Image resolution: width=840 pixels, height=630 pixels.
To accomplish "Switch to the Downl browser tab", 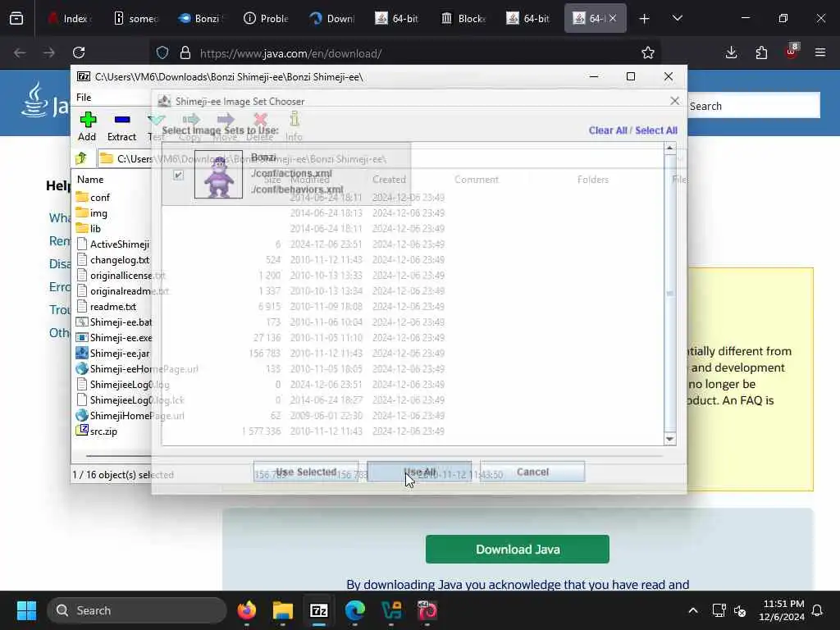I will coord(331,18).
